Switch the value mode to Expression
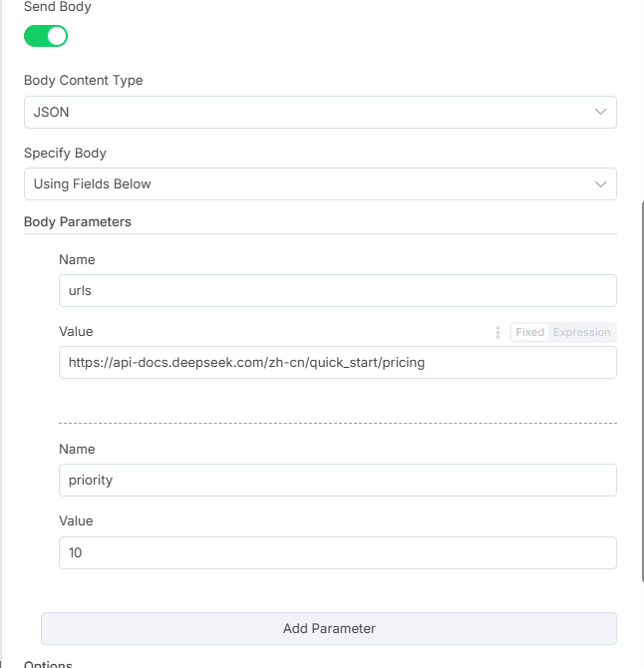Image resolution: width=644 pixels, height=668 pixels. [x=582, y=332]
